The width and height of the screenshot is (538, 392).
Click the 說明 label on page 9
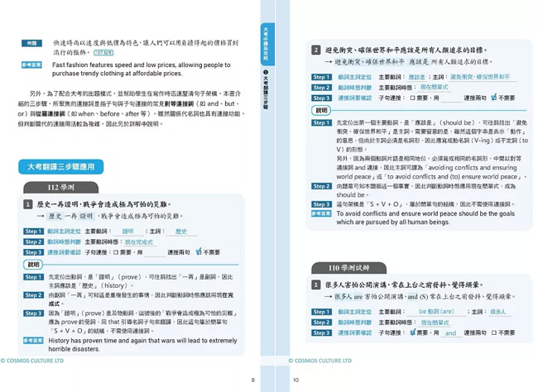(x=33, y=265)
